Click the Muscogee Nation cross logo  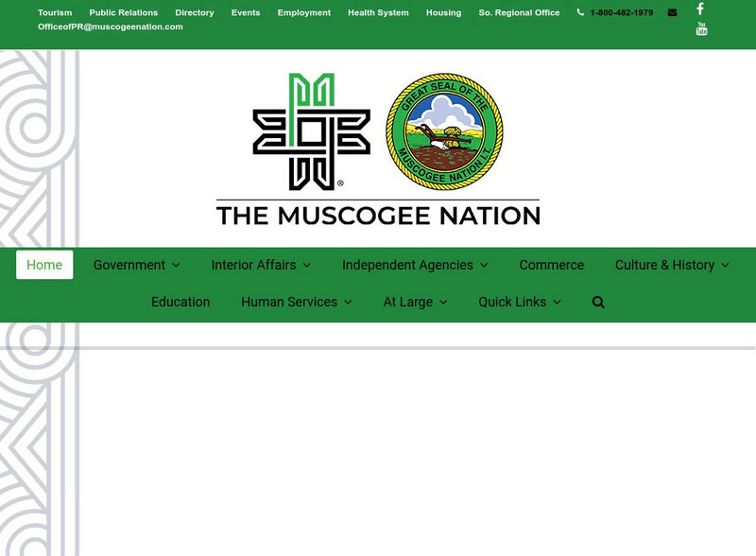(312, 131)
